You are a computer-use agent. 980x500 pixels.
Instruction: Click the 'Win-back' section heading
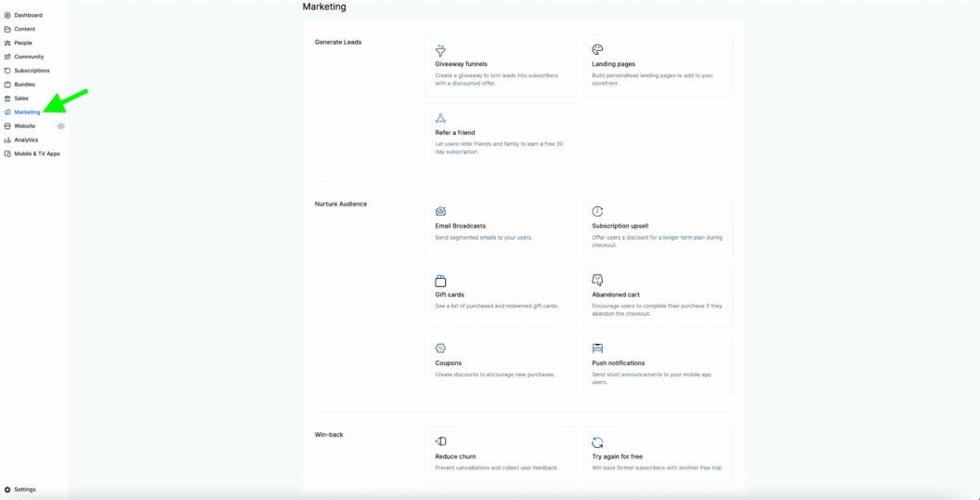point(329,434)
